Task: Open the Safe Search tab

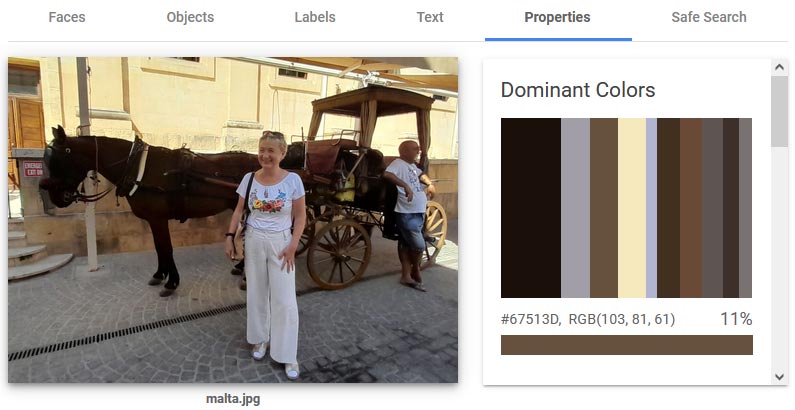Action: [x=709, y=17]
